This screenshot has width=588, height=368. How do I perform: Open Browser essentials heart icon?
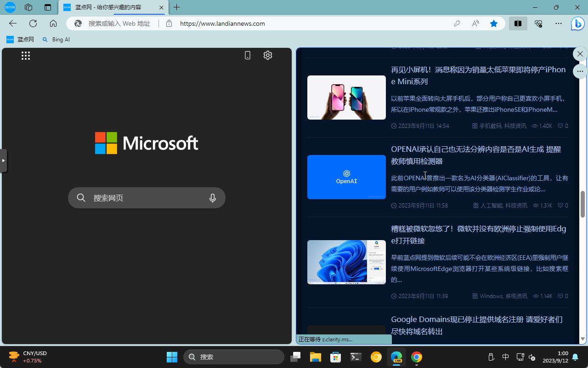[538, 23]
